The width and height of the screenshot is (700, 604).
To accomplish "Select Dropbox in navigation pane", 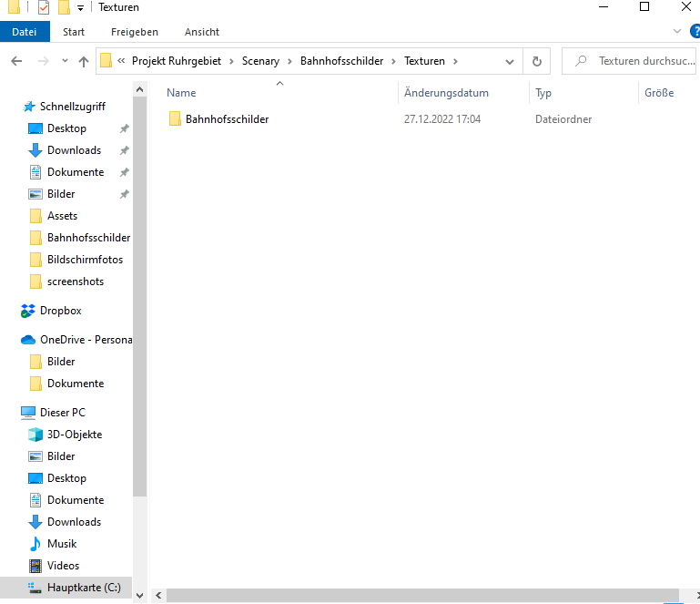I will pyautogui.click(x=60, y=311).
